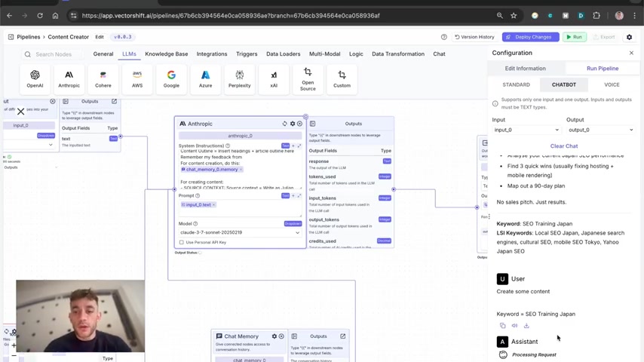Open the v0.0.3 version selector
644x362 pixels.
point(122,37)
